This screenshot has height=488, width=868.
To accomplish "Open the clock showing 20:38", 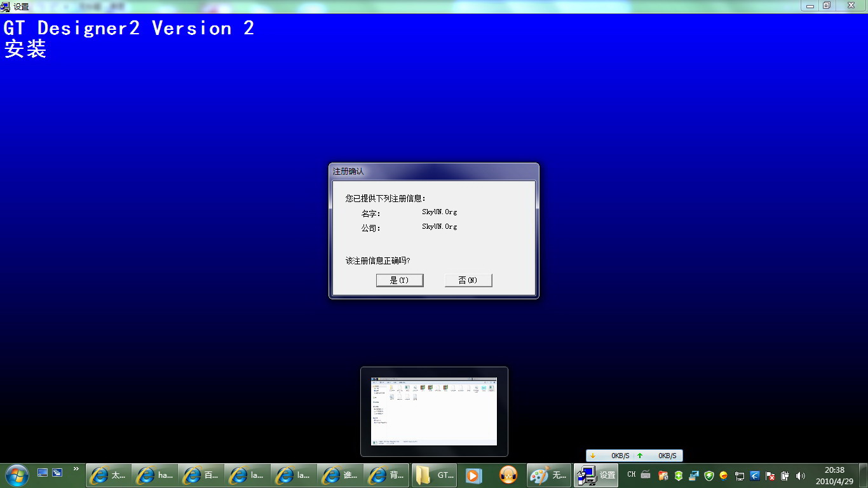I will coord(834,475).
